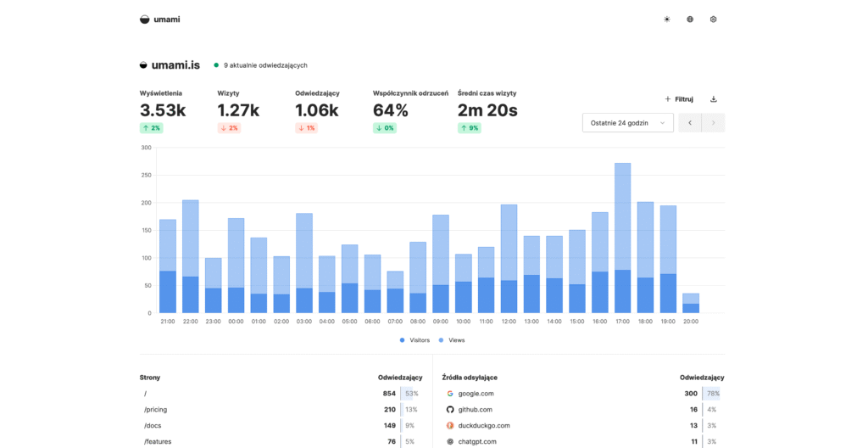Click the DuckDuckGo icon in referrers
The image size is (868, 448).
pos(450,426)
